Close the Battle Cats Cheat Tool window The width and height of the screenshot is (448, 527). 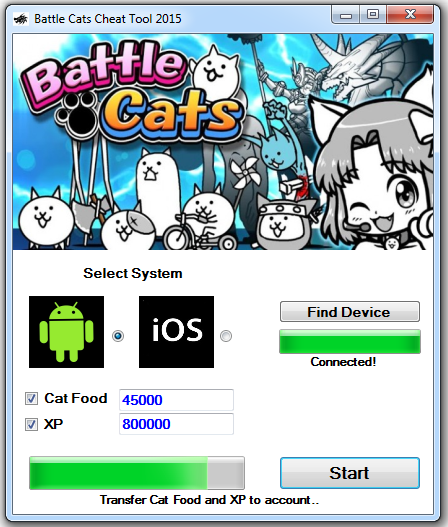tap(410, 15)
